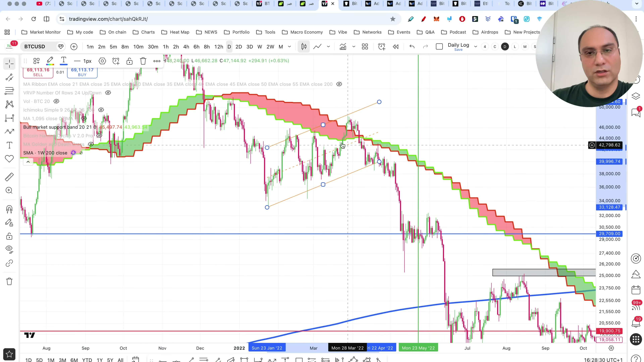Open the browser three-dot menu

[636, 19]
